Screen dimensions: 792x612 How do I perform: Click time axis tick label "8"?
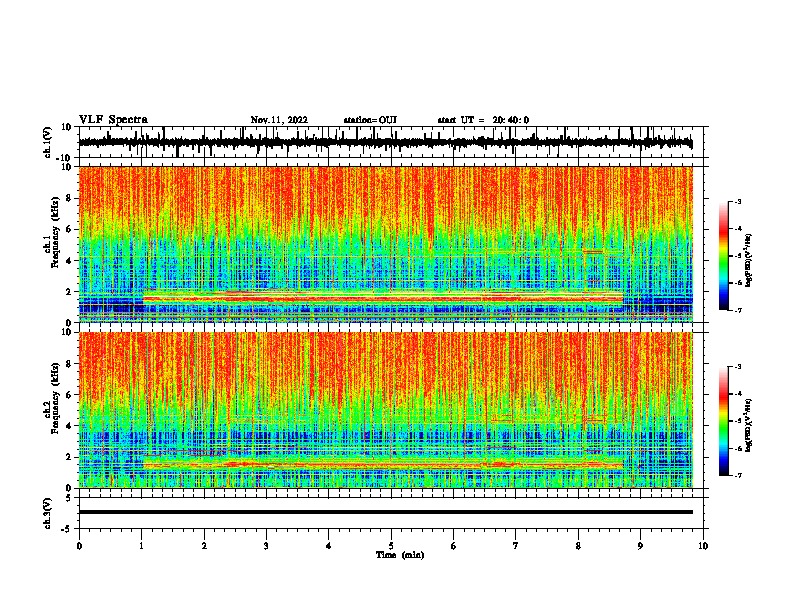point(578,546)
